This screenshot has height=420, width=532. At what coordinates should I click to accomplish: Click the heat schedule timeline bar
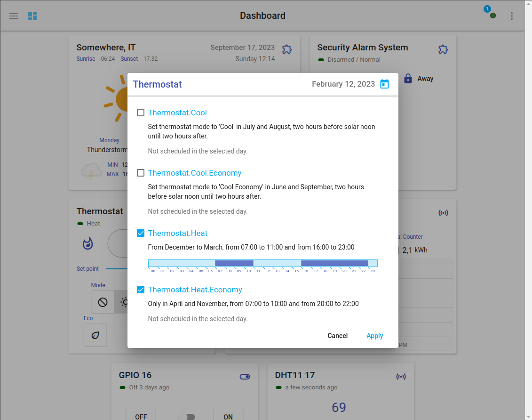262,263
